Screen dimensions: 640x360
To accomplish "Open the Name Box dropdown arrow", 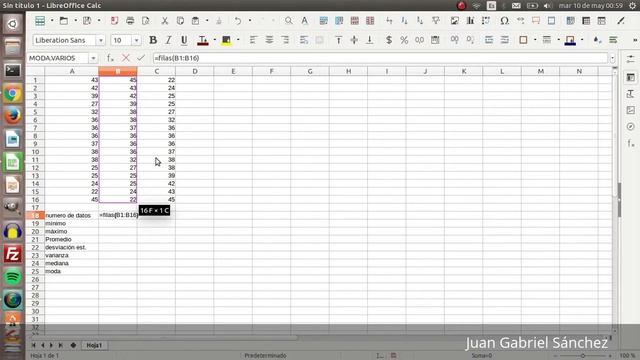I will (93, 58).
